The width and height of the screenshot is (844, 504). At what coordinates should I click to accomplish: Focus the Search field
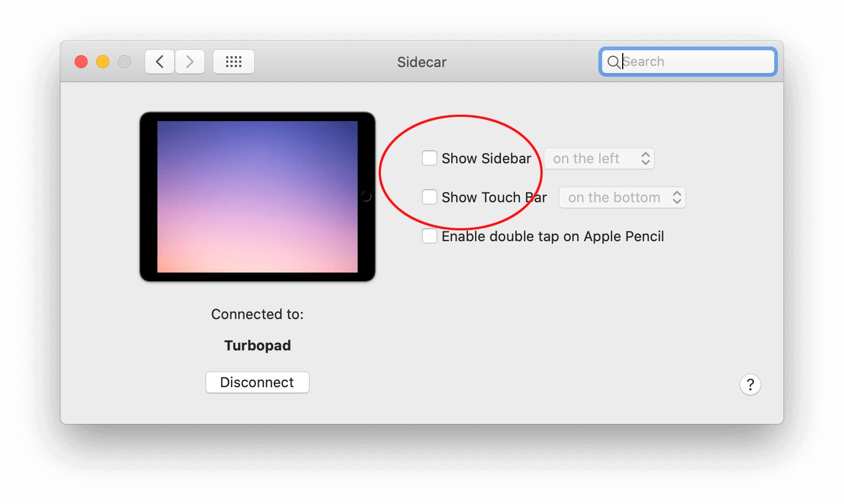tap(688, 62)
